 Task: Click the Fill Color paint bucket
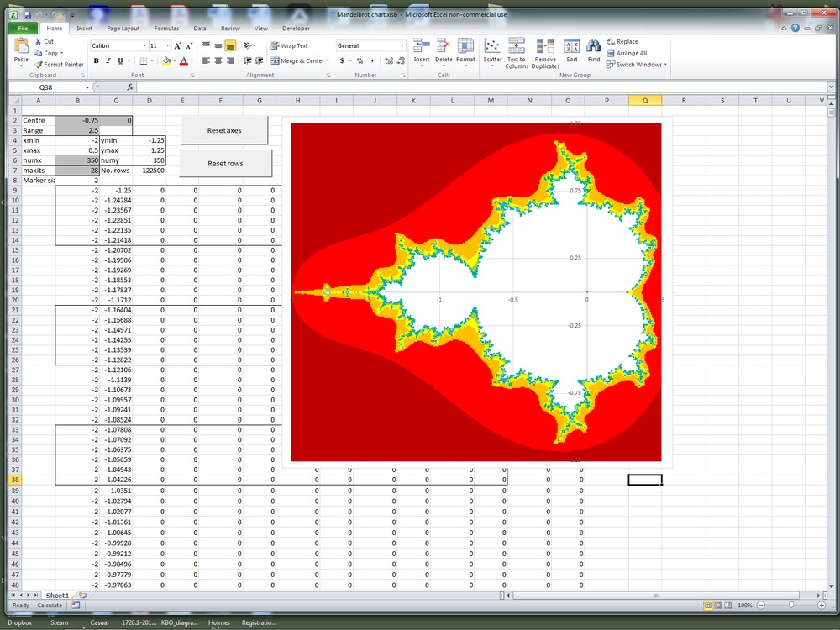tap(166, 60)
